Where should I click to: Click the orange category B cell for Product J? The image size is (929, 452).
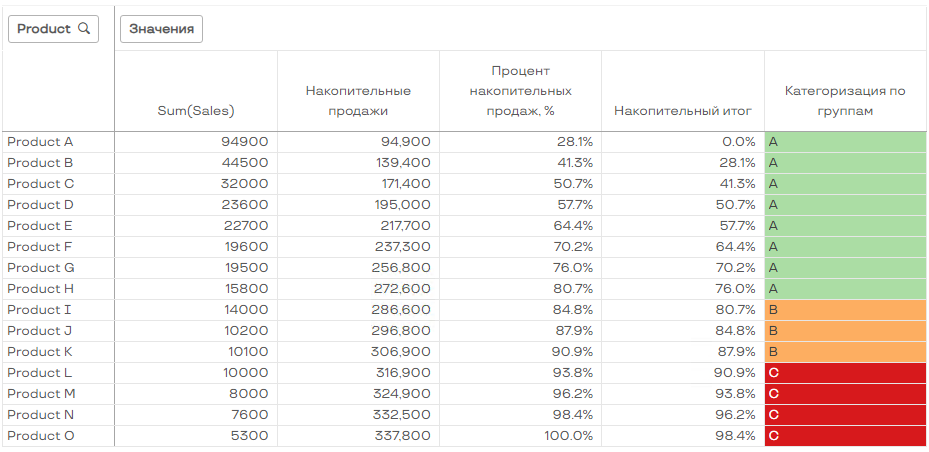(845, 331)
